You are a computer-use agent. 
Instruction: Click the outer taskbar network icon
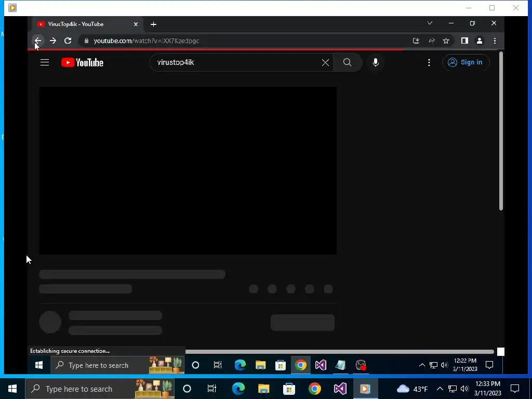453,389
